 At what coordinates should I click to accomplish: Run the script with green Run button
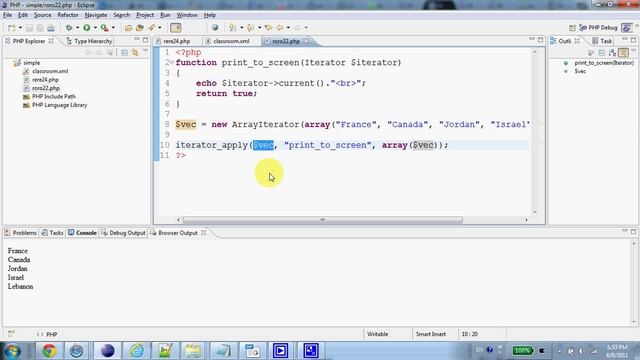click(87, 28)
